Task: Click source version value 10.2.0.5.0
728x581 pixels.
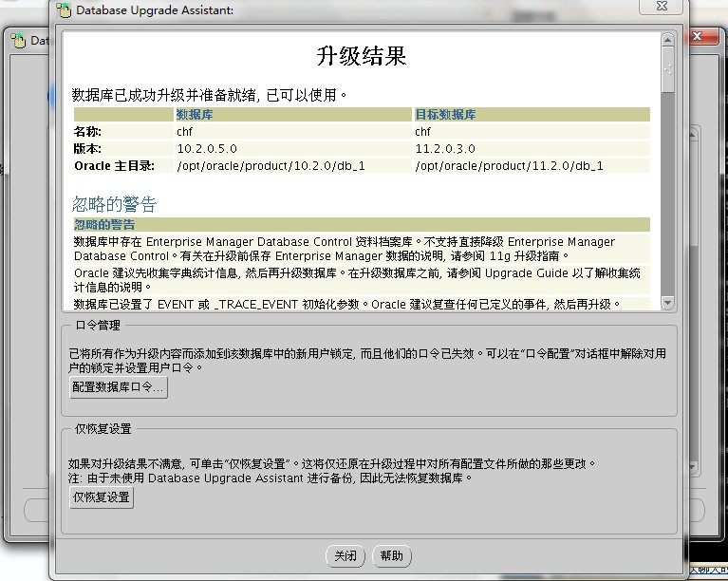Action: pos(207,149)
